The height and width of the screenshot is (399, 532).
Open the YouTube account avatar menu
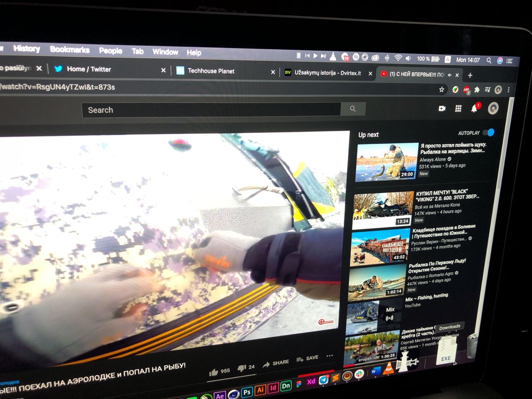click(x=493, y=108)
